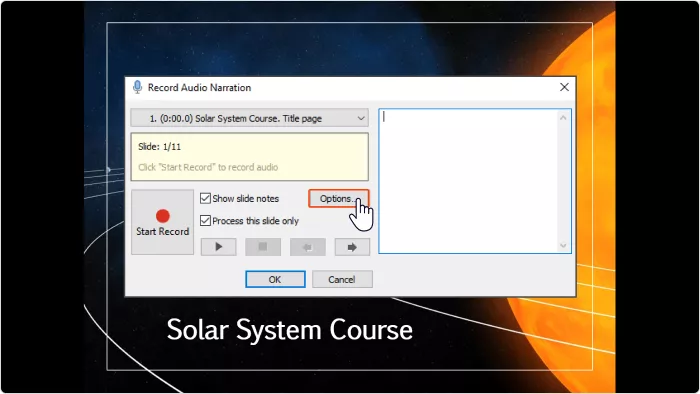
Task: Click the notes scrollbar down arrow
Action: click(563, 245)
